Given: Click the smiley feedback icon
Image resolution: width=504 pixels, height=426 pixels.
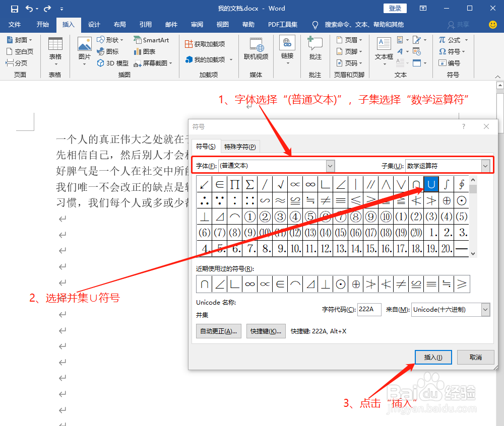Looking at the screenshot, I should click(493, 24).
